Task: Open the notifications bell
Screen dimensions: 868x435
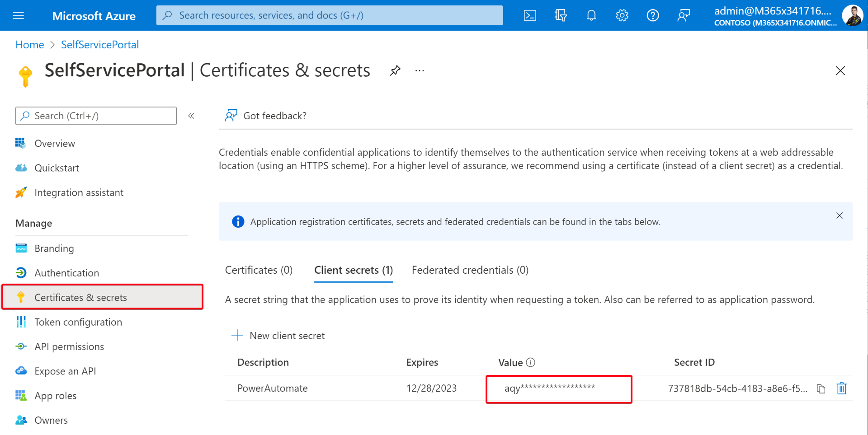Action: [x=591, y=15]
